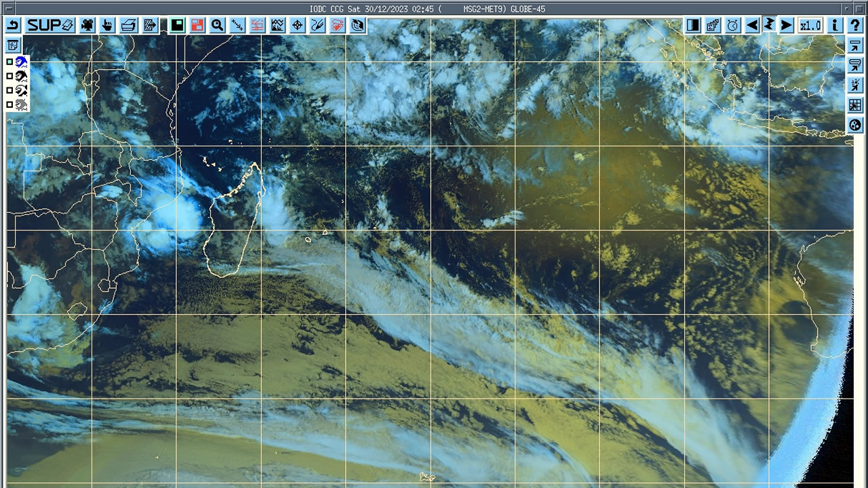Click the undo back-arrow icon

[x=14, y=26]
